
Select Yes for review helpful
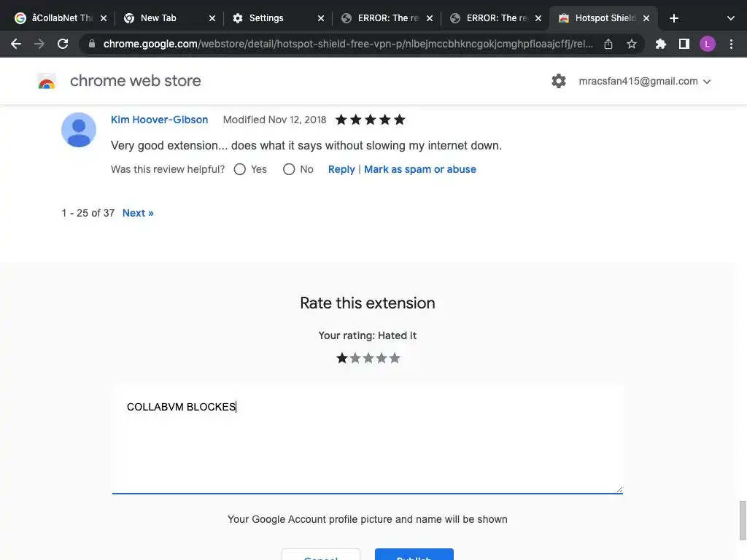tap(240, 169)
